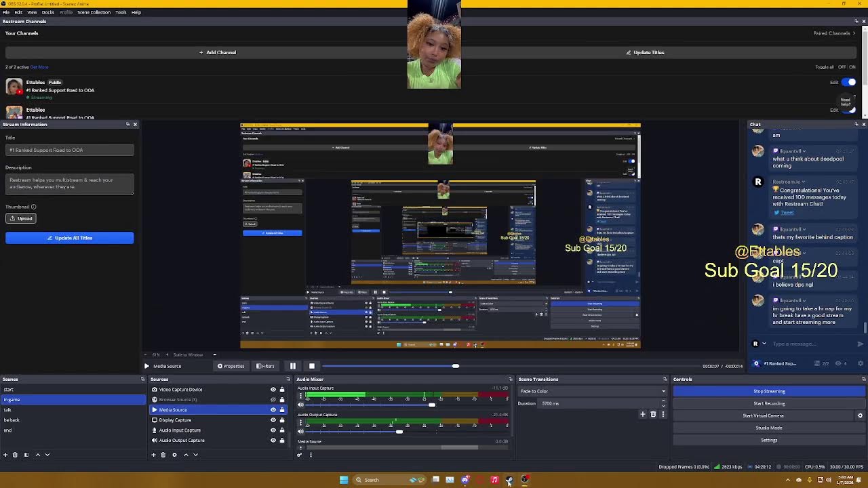Open the File menu
Viewport: 868px width, 488px height.
(x=6, y=12)
